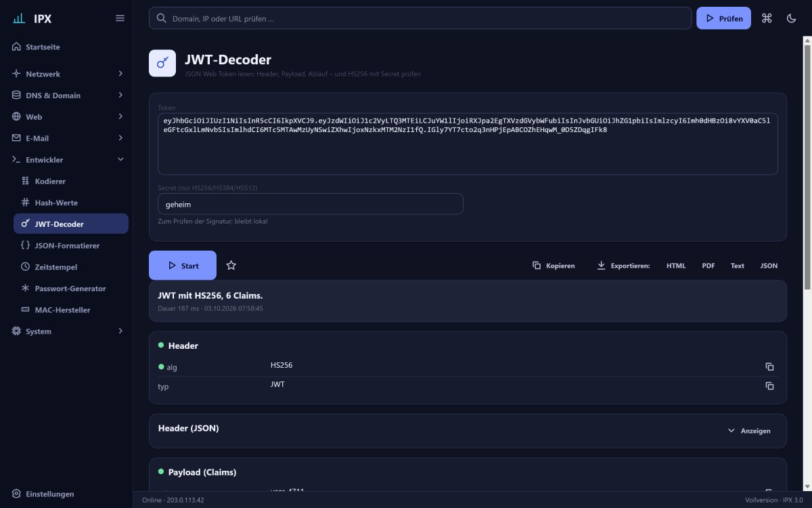
Task: Open the MAC-Hersteller tool
Action: [71, 310]
